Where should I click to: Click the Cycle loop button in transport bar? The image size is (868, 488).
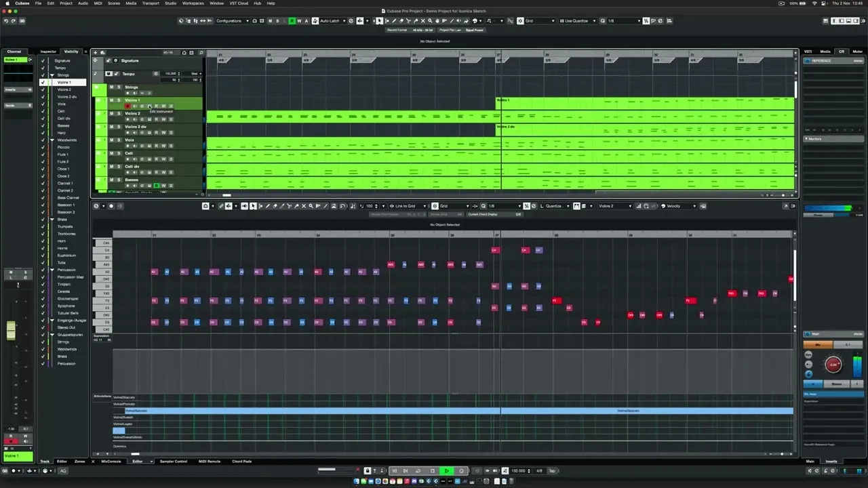[418, 470]
